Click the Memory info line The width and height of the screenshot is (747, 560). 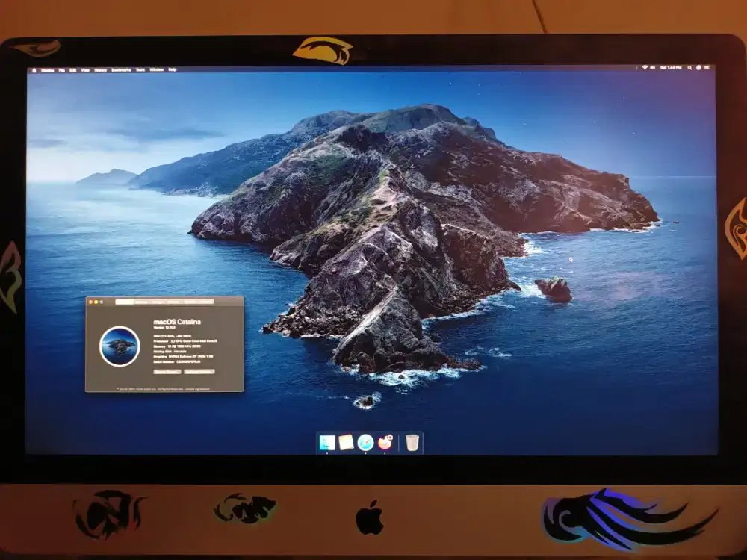pos(177,346)
